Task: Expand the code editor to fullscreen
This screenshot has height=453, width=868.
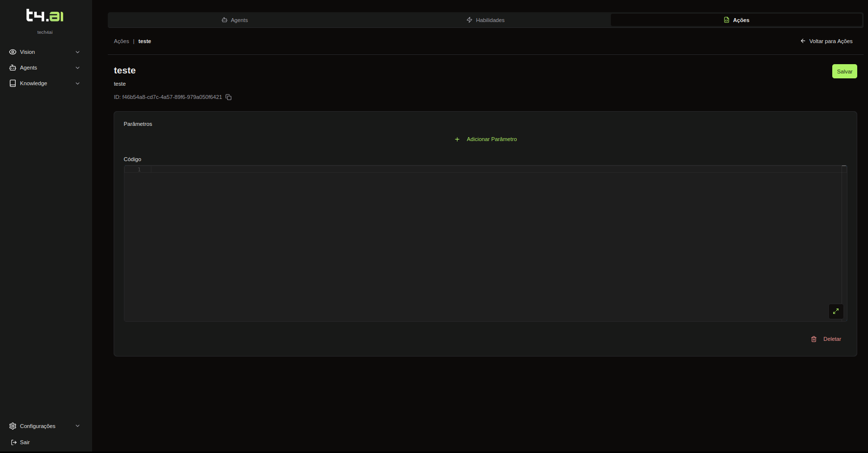Action: pos(836,311)
